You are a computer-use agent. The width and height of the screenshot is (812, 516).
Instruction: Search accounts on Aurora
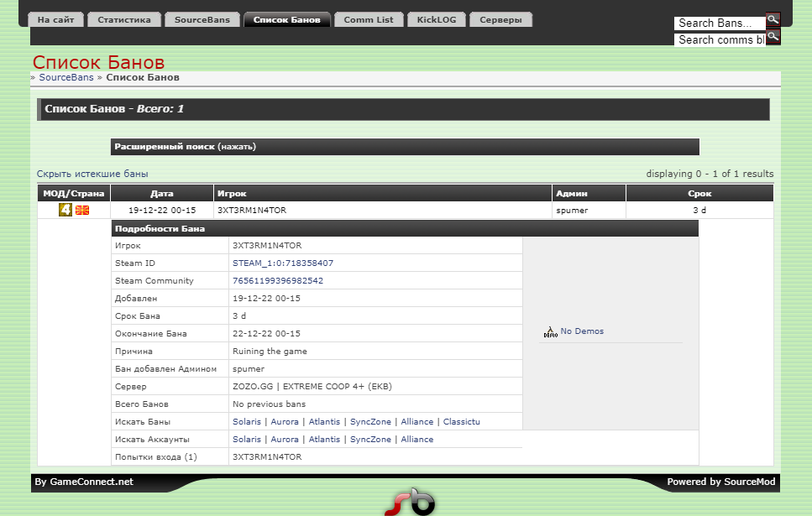click(x=285, y=439)
